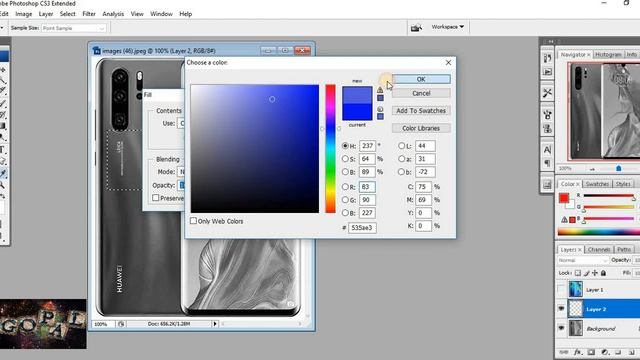Click lock image pixels brush icon
The image size is (640, 360).
click(587, 273)
